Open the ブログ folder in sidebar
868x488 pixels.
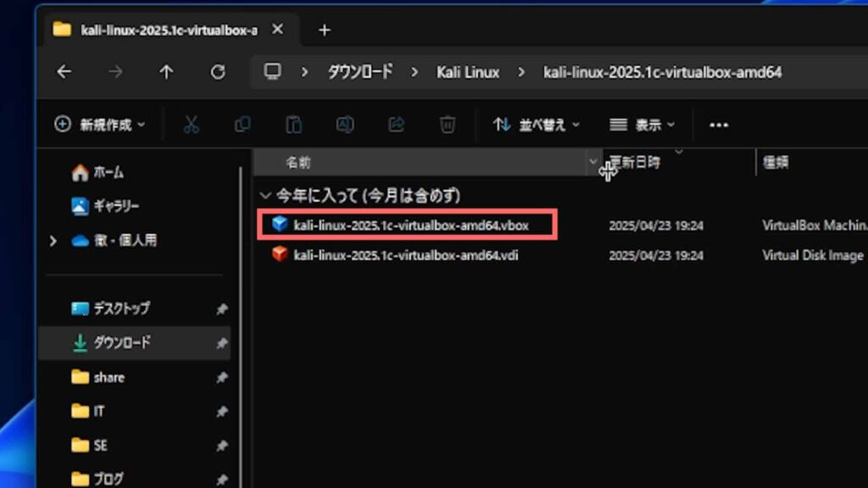(x=97, y=479)
